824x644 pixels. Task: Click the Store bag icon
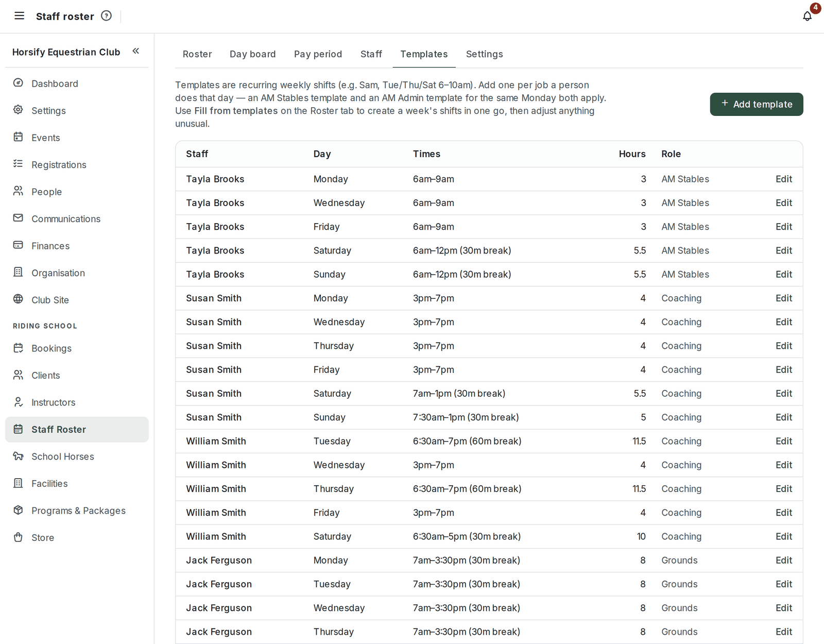[x=18, y=537]
